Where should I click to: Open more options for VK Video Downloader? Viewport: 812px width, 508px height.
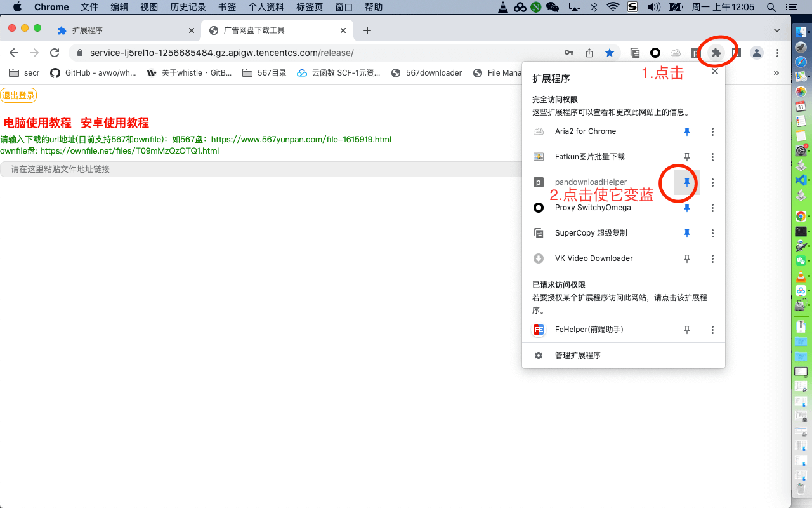pyautogui.click(x=712, y=258)
